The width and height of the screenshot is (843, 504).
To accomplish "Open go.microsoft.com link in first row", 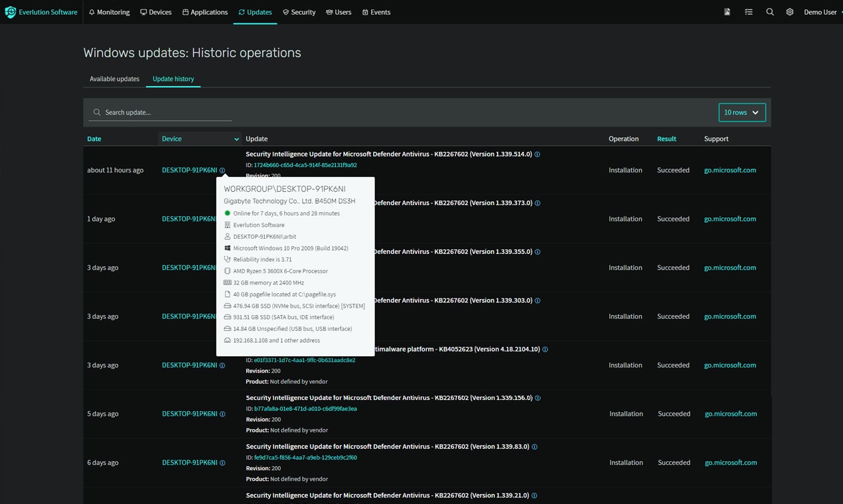I will [x=729, y=170].
